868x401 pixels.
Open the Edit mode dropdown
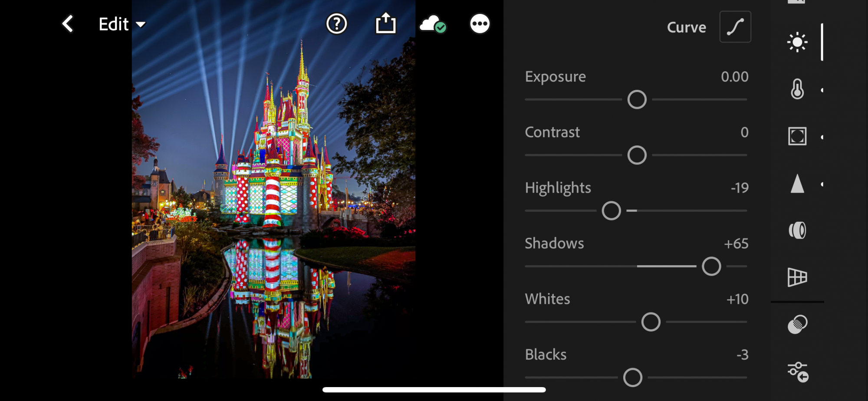pyautogui.click(x=122, y=24)
